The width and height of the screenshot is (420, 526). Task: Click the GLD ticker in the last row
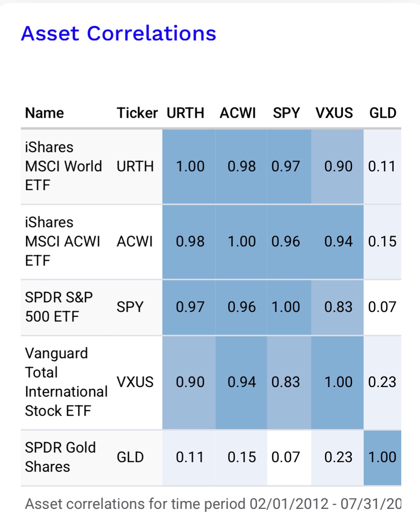coord(130,457)
